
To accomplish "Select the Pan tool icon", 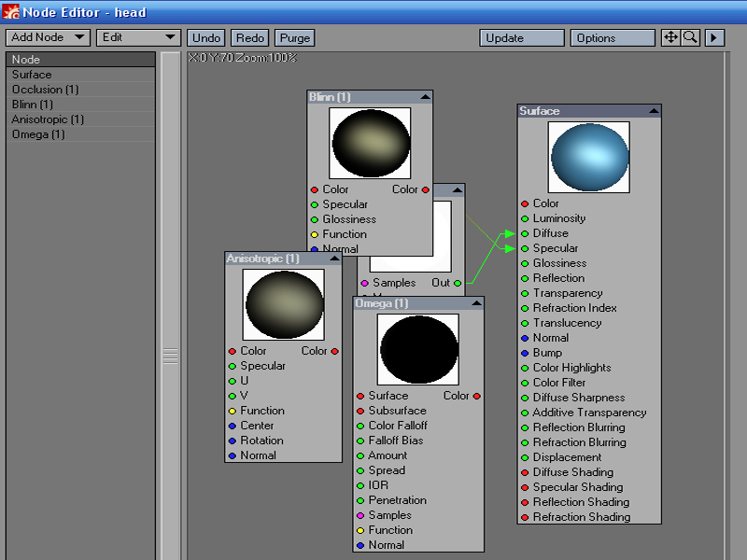I will (x=670, y=37).
